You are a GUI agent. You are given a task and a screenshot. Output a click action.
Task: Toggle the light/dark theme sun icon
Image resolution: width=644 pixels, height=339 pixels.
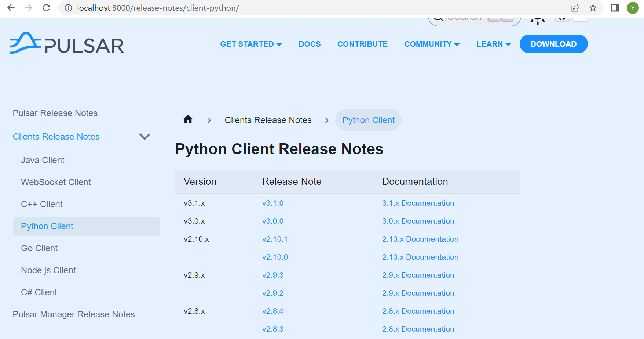(538, 20)
